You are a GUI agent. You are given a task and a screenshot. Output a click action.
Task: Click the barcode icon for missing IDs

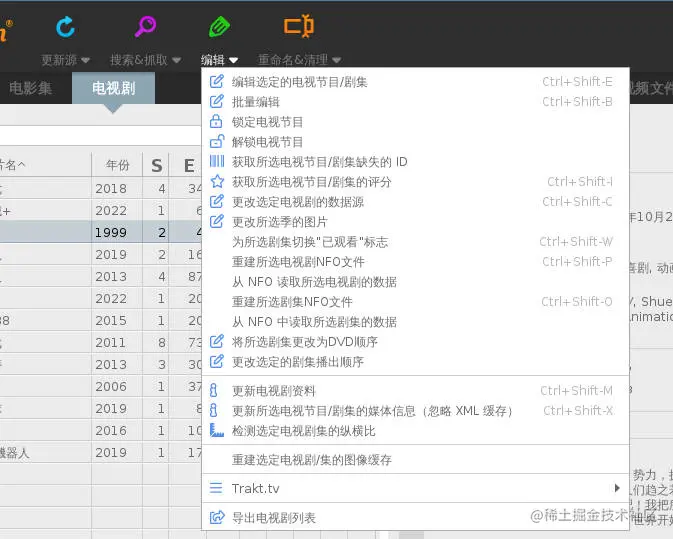(x=217, y=161)
